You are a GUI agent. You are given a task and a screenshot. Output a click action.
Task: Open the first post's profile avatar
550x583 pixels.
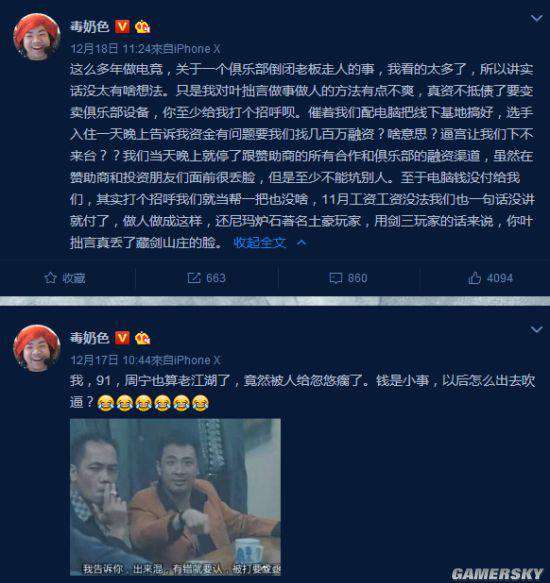point(36,36)
